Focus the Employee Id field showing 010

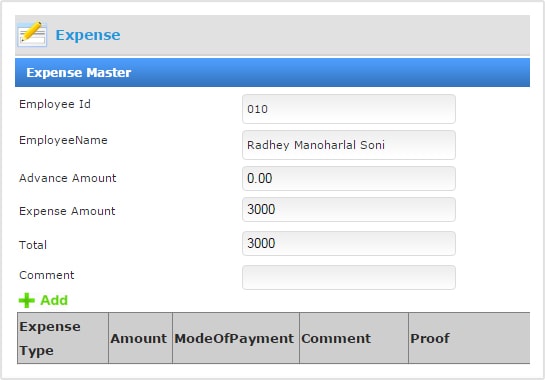click(x=349, y=109)
